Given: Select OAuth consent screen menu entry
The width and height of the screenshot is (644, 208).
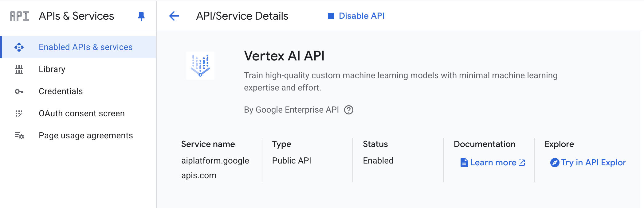Looking at the screenshot, I should pyautogui.click(x=82, y=113).
